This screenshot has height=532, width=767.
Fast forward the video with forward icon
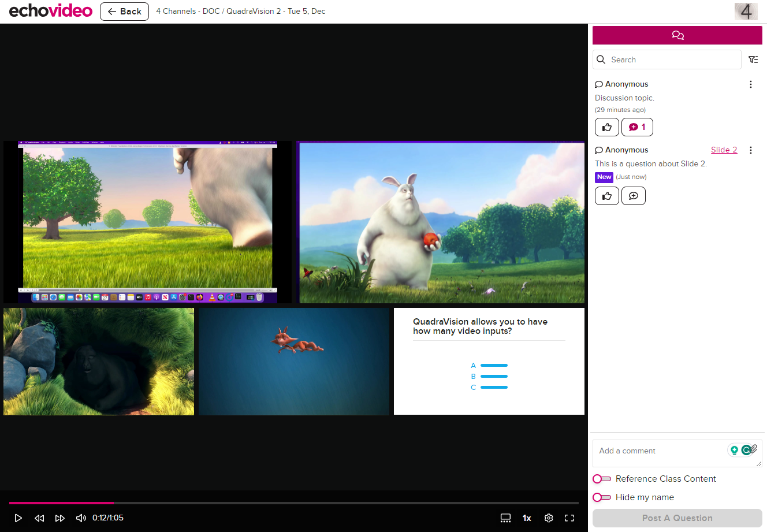(x=60, y=518)
